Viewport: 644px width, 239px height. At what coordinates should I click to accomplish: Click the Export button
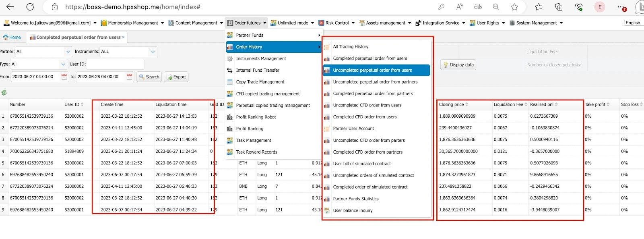176,77
